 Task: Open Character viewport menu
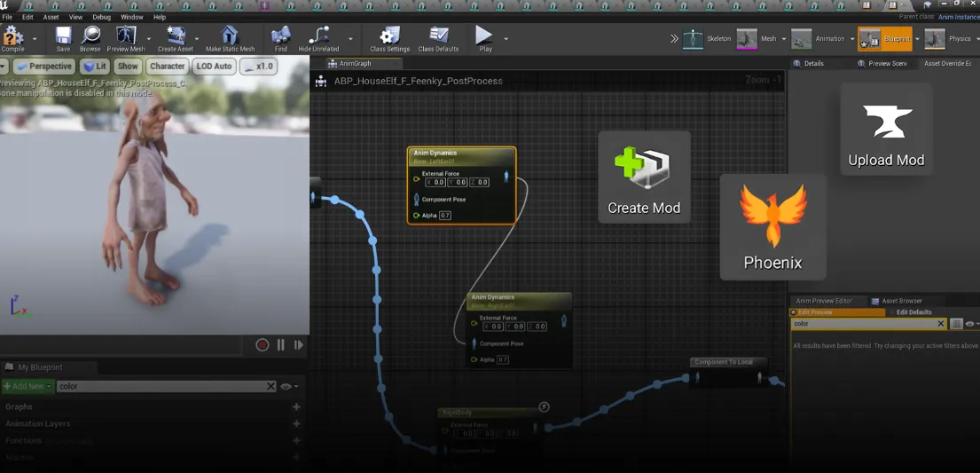coord(167,67)
